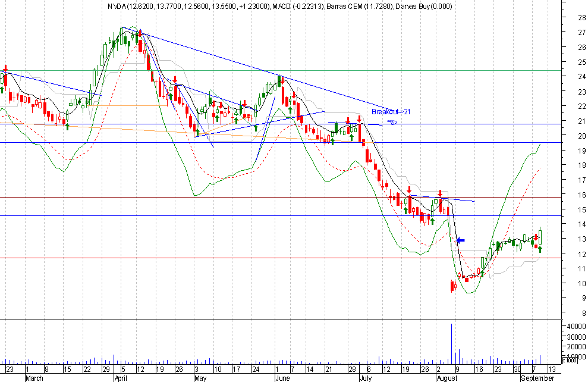Click the date label 30 before September
Viewport: 588px width, 382px height.
(517, 370)
